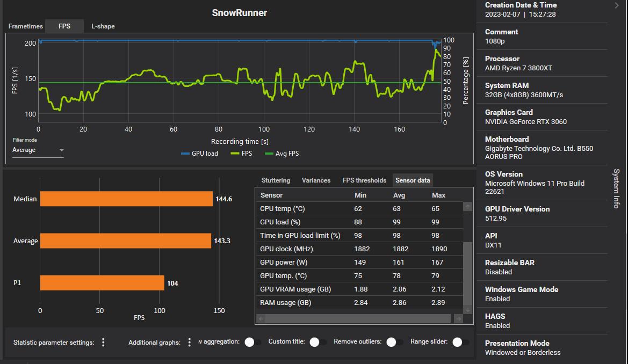Viewport: 628px width, 364px height.
Task: Click the Min column header
Action: click(360, 195)
